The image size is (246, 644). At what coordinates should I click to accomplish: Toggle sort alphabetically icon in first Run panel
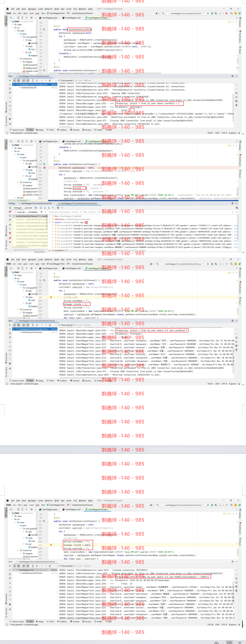pos(24,80)
